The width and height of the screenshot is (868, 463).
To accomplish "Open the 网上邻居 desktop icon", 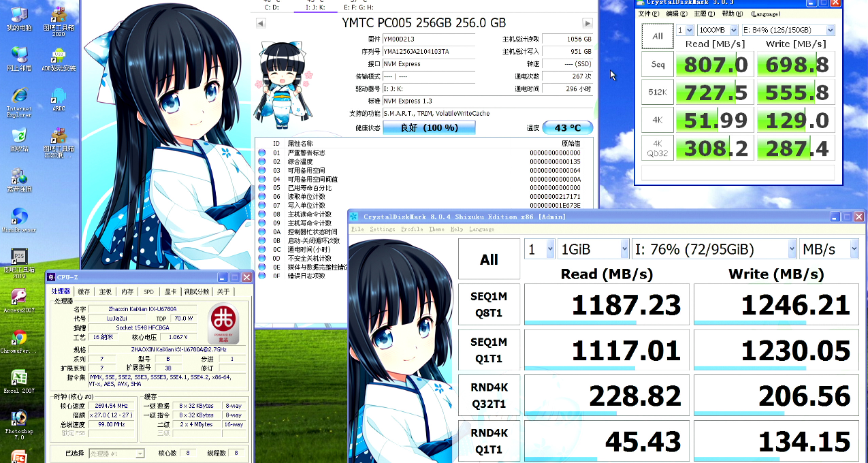I will click(20, 58).
